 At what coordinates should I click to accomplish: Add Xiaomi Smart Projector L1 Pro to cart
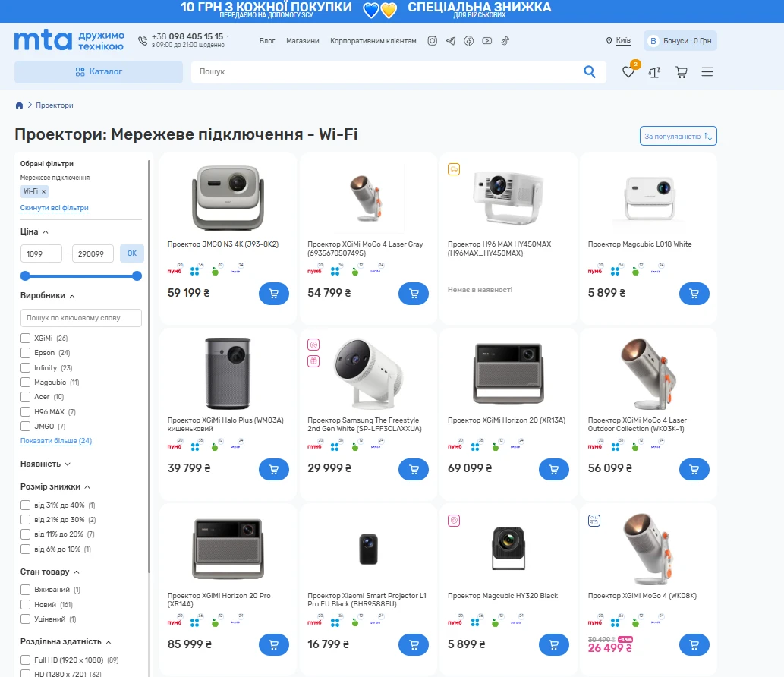pyautogui.click(x=414, y=645)
